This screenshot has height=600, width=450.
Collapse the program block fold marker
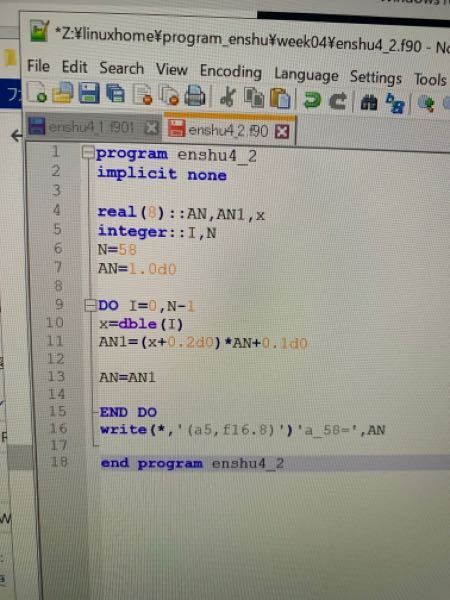pyautogui.click(x=88, y=153)
